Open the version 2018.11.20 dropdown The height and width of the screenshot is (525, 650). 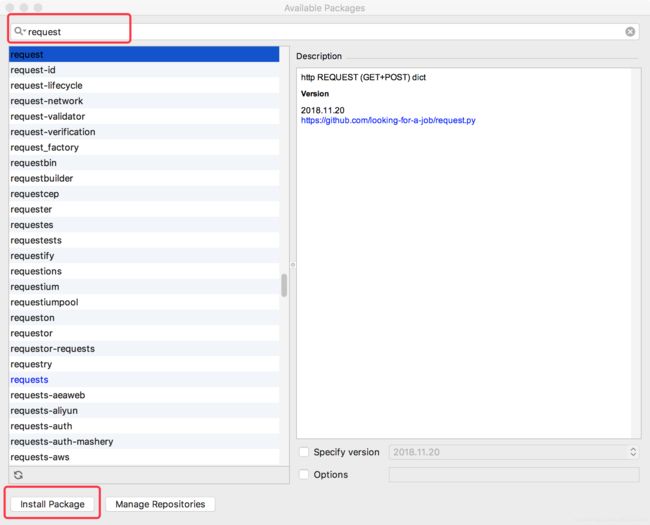point(514,452)
